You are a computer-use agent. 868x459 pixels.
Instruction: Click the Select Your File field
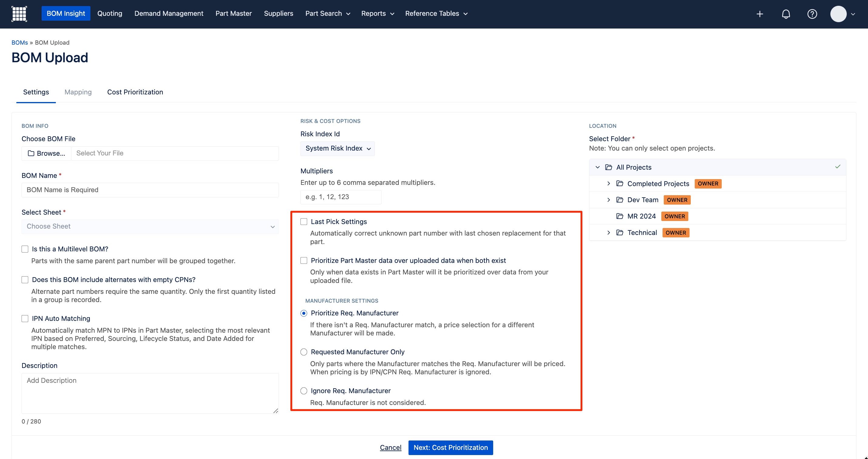coord(175,153)
